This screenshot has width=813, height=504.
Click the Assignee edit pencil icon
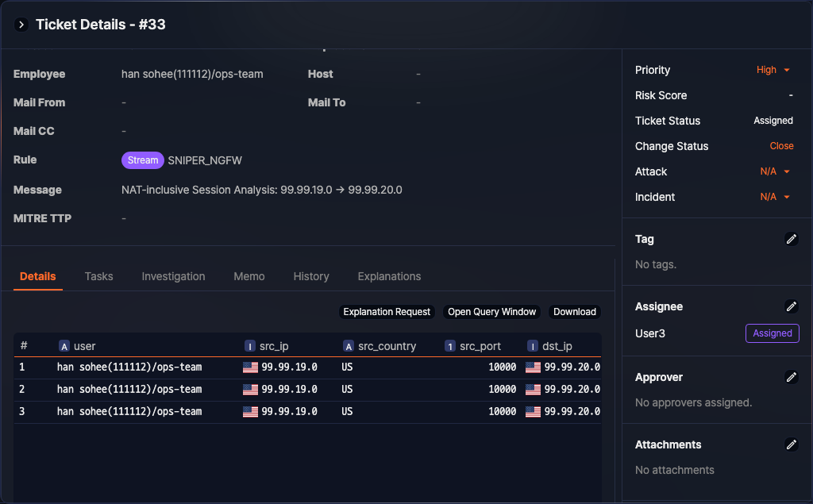click(791, 306)
